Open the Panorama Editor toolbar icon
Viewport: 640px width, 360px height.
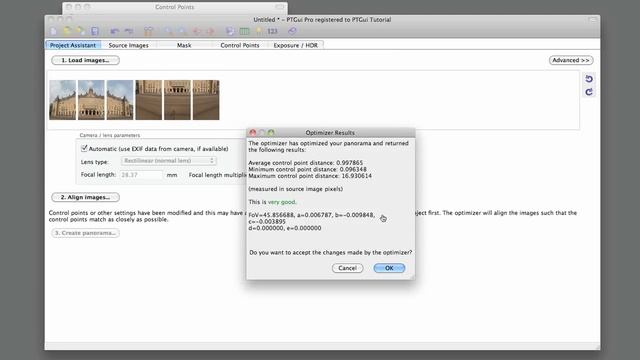230,31
